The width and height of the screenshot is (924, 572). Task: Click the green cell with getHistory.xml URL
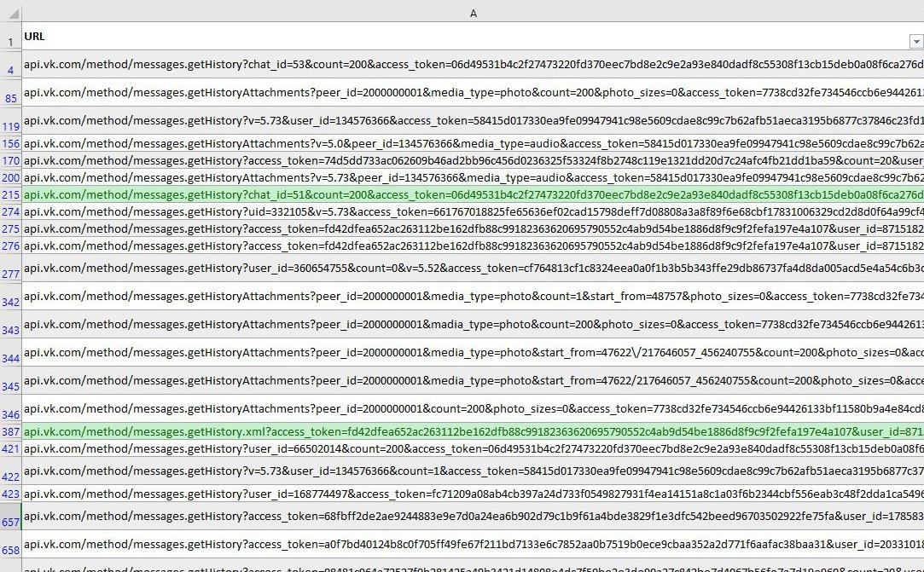pyautogui.click(x=473, y=431)
